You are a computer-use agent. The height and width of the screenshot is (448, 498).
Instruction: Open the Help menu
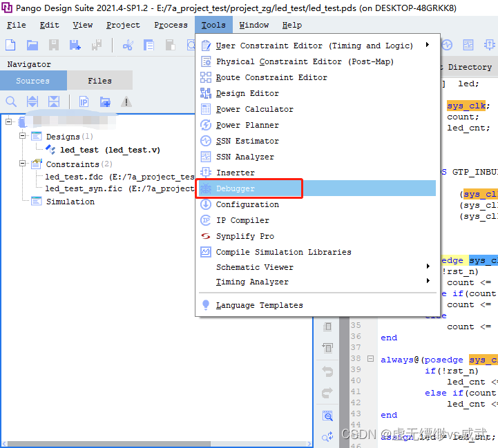click(292, 25)
